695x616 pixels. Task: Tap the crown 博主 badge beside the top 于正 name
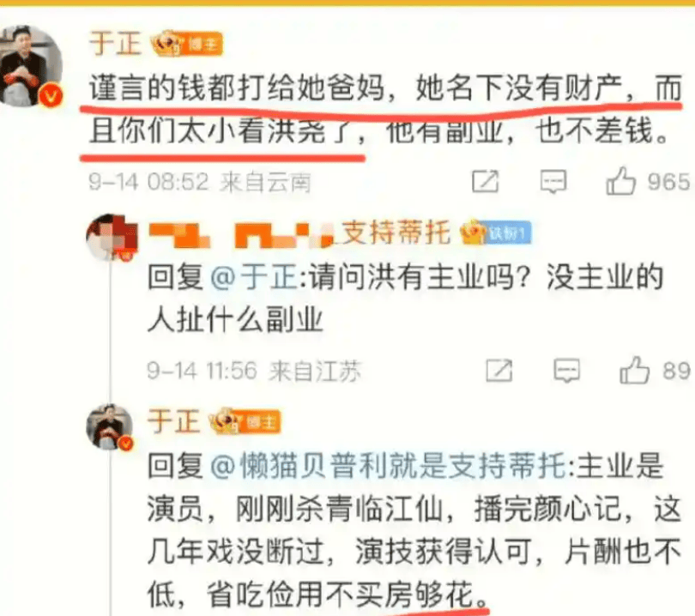pyautogui.click(x=186, y=44)
